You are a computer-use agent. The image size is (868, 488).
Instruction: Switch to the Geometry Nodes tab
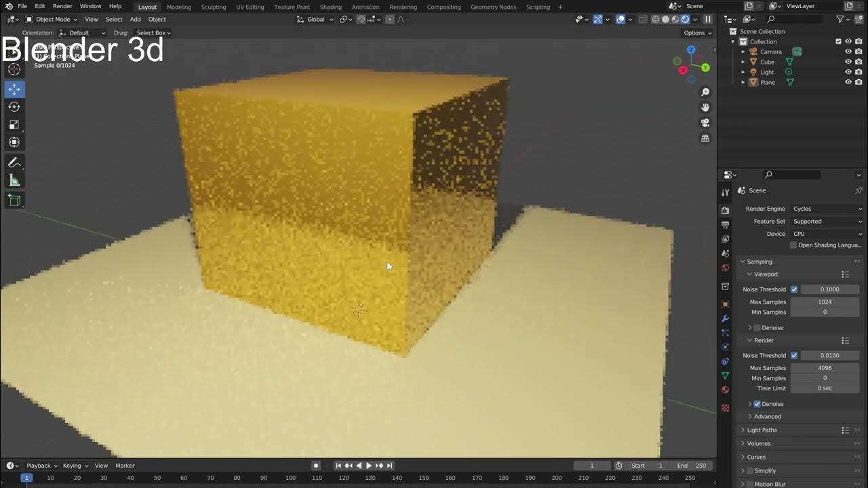pos(493,7)
